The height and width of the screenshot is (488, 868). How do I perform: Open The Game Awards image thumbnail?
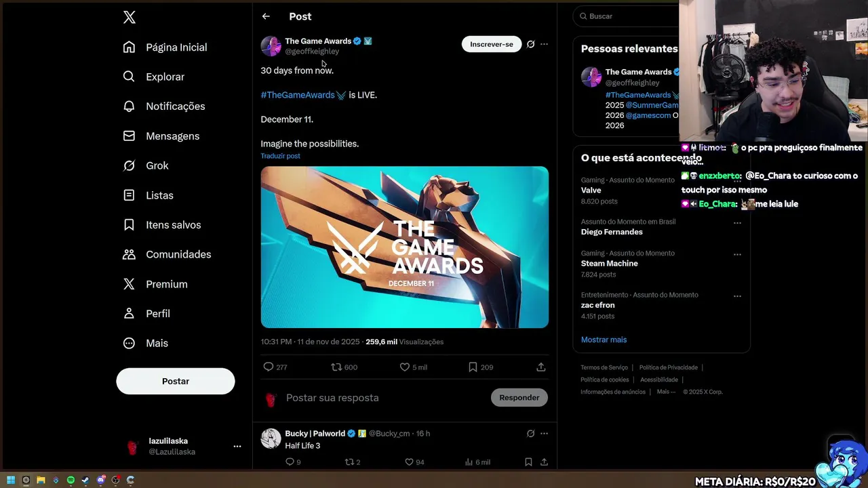point(405,247)
